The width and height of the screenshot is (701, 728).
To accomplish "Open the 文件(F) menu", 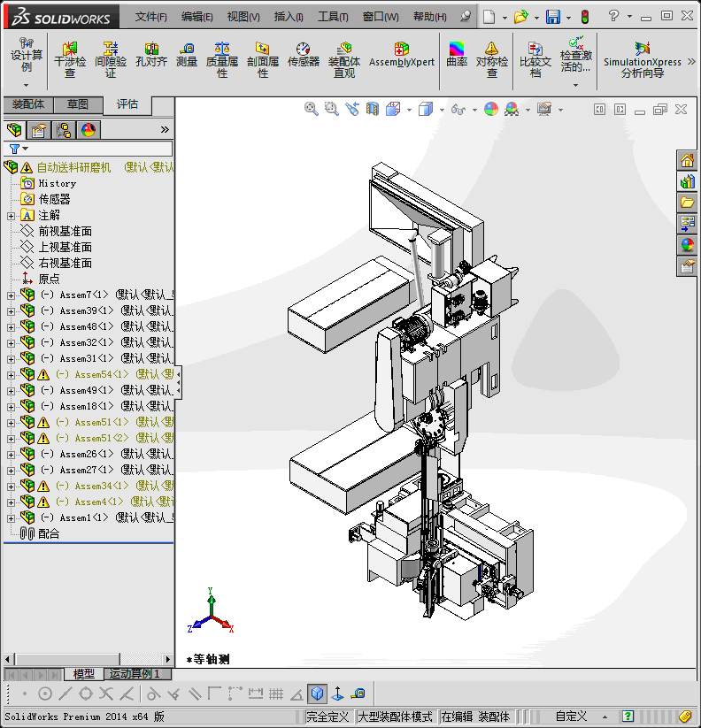I will [151, 17].
